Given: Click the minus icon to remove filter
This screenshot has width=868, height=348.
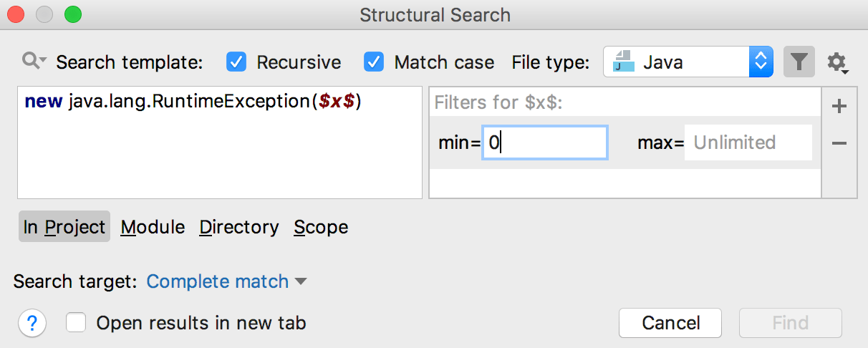Looking at the screenshot, I should pyautogui.click(x=839, y=143).
